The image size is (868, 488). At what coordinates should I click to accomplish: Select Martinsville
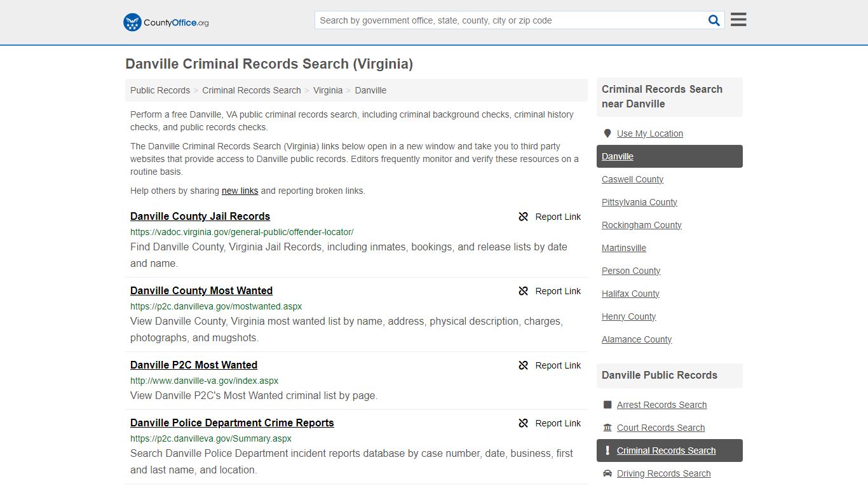(x=624, y=248)
